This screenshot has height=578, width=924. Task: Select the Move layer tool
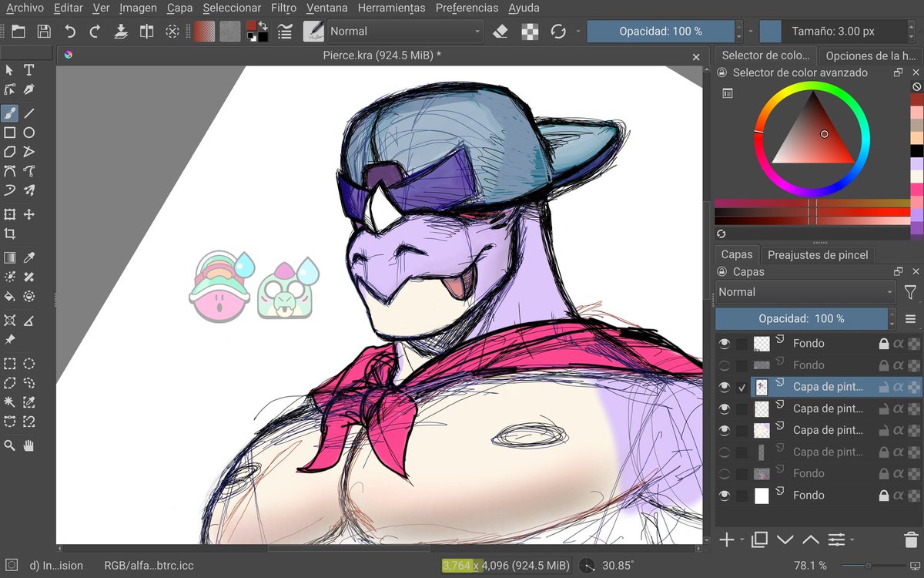coord(28,214)
